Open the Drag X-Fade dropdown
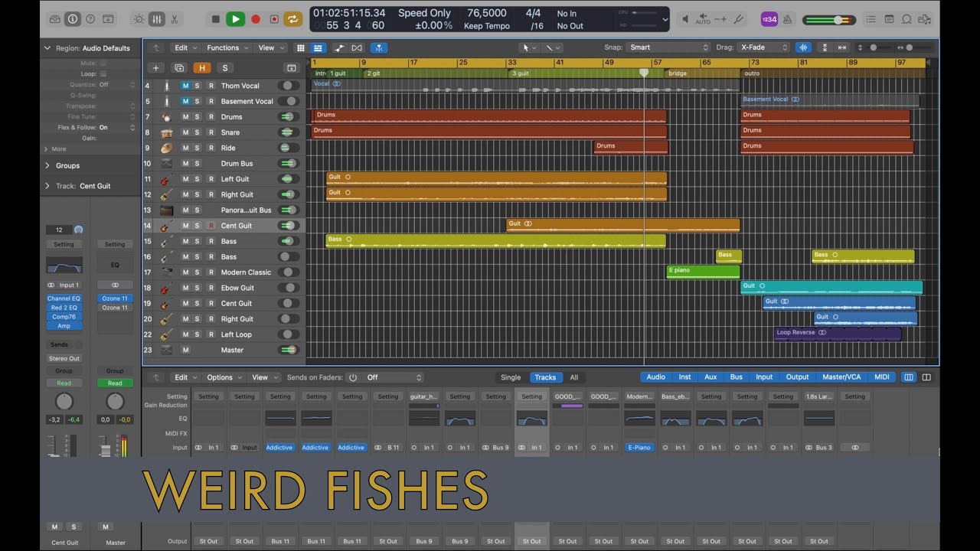This screenshot has height=551, width=980. (x=763, y=47)
